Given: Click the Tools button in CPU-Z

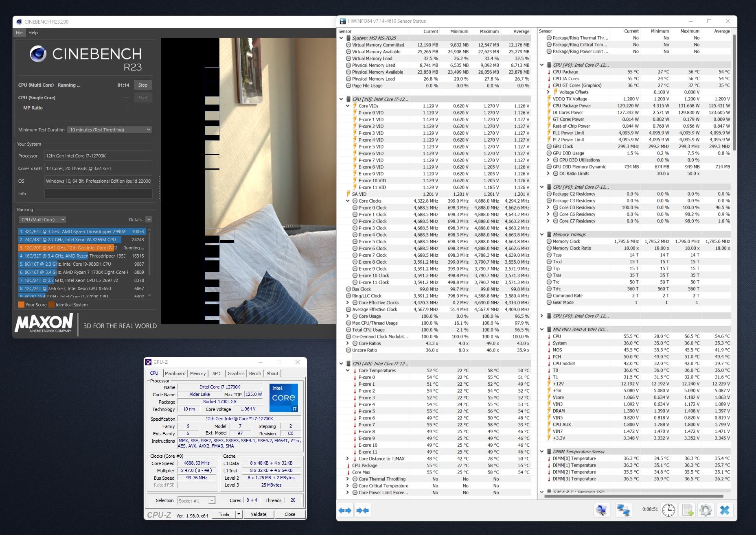Looking at the screenshot, I should (x=224, y=514).
